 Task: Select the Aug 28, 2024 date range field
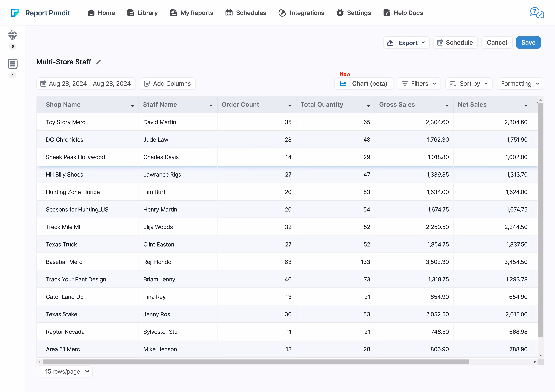pyautogui.click(x=86, y=83)
